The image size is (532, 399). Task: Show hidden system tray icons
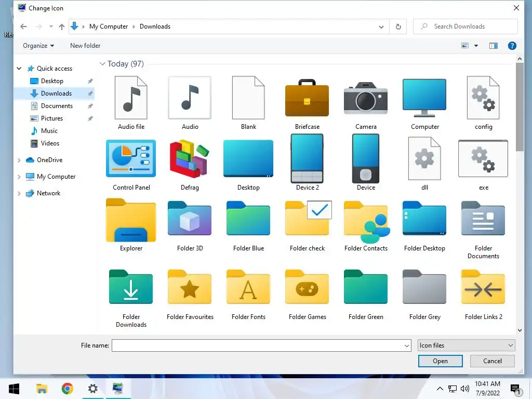tap(440, 389)
